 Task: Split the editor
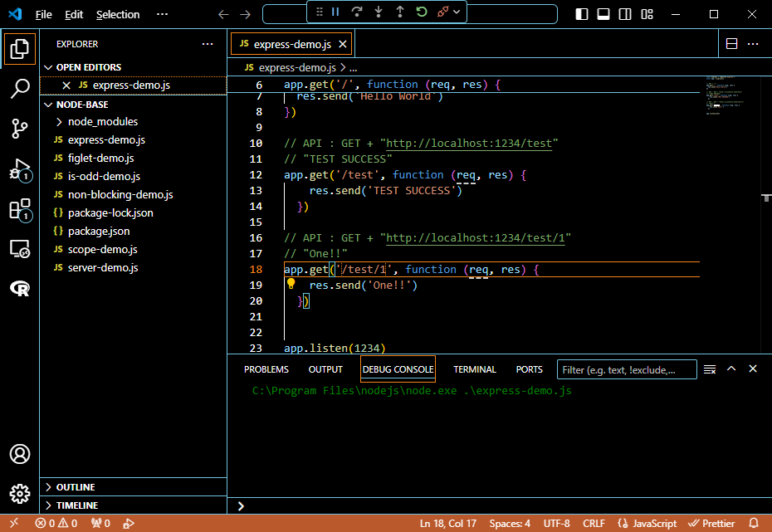point(731,44)
